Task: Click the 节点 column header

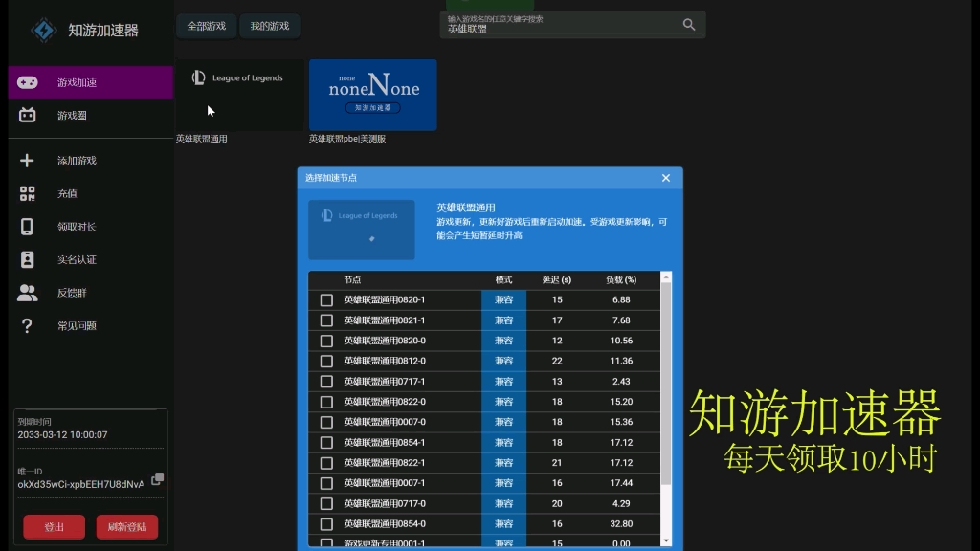Action: tap(352, 280)
